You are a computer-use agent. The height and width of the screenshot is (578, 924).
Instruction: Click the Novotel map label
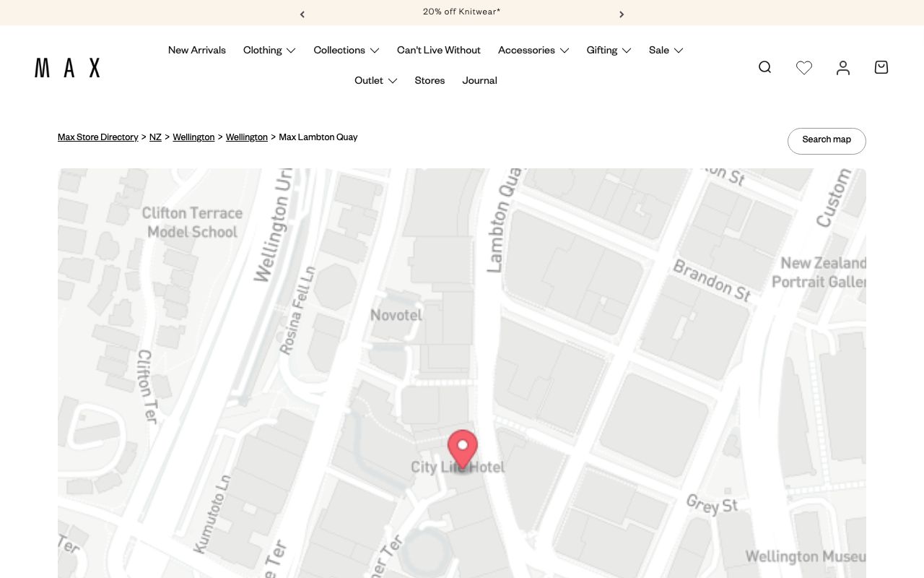pos(396,315)
